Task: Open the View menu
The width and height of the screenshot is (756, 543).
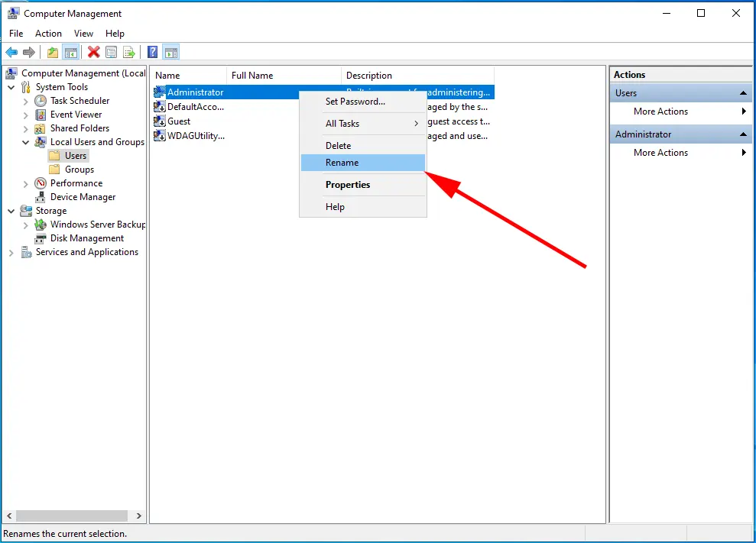Action: coord(83,34)
